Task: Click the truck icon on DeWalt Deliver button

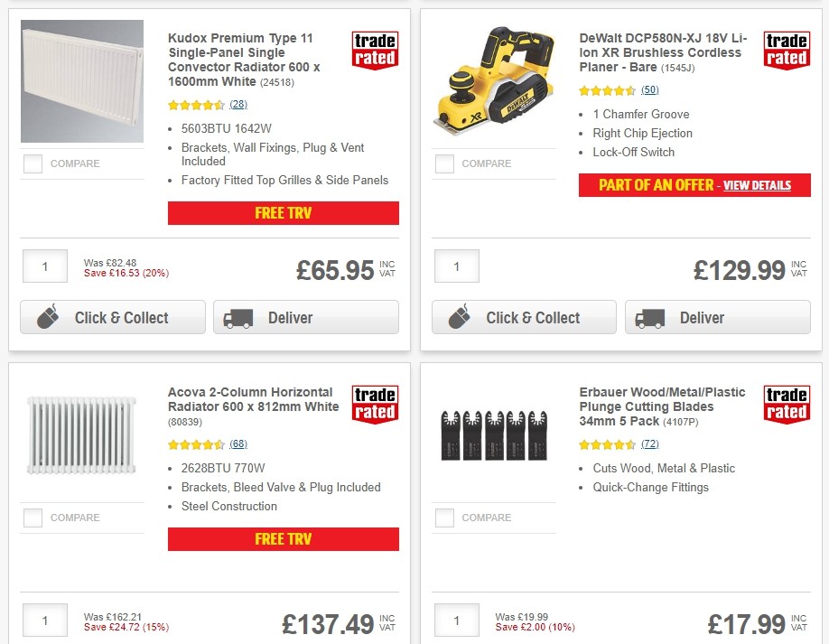Action: click(x=652, y=317)
